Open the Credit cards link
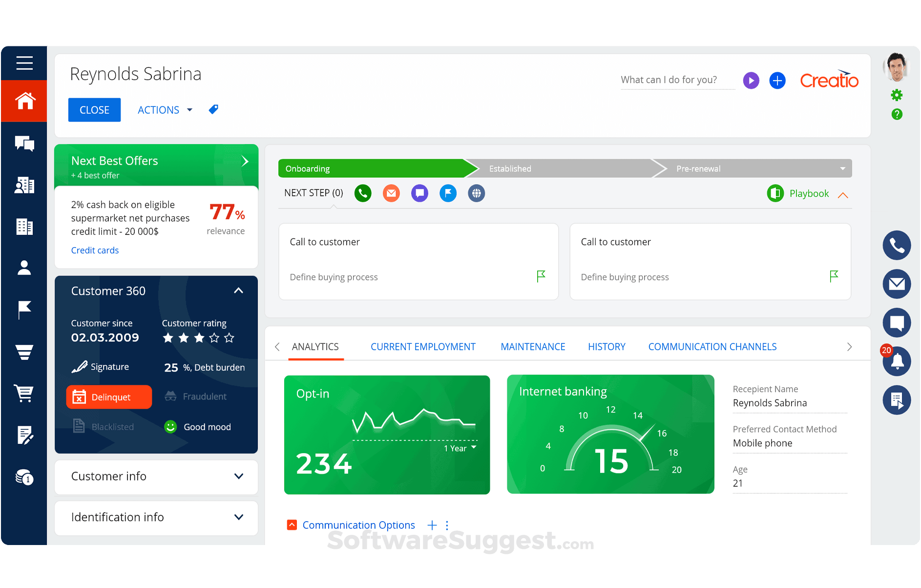Viewport: 921px width, 588px height. point(95,250)
